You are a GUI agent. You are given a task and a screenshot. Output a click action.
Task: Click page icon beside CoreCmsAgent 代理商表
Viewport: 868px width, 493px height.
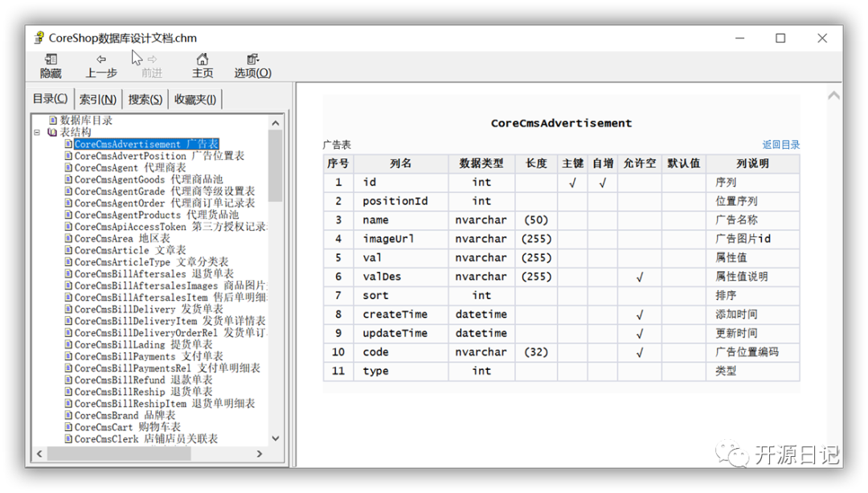[x=68, y=167]
